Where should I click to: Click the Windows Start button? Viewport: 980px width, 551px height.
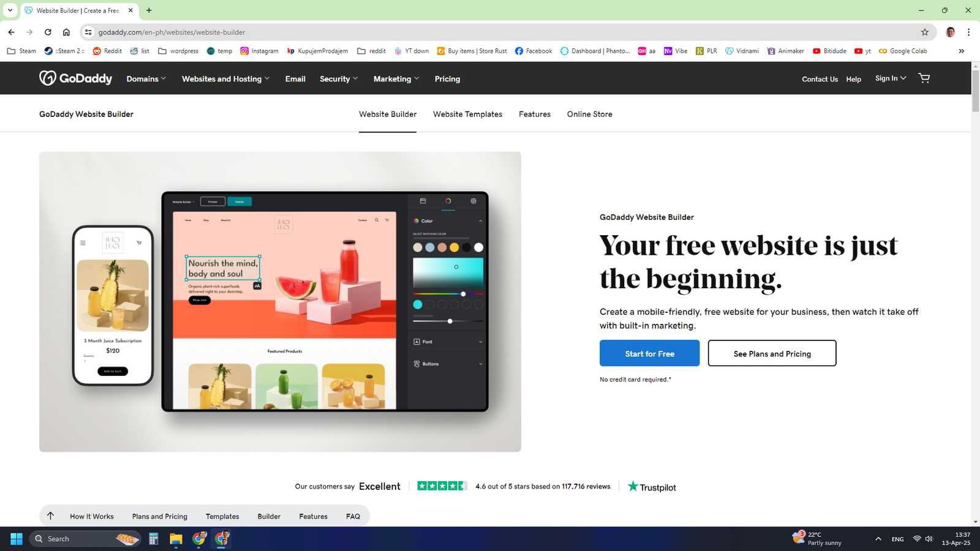[x=17, y=539]
